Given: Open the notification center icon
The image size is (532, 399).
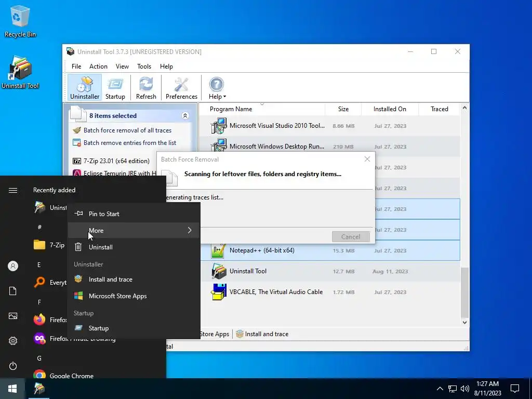Looking at the screenshot, I should click(x=515, y=389).
